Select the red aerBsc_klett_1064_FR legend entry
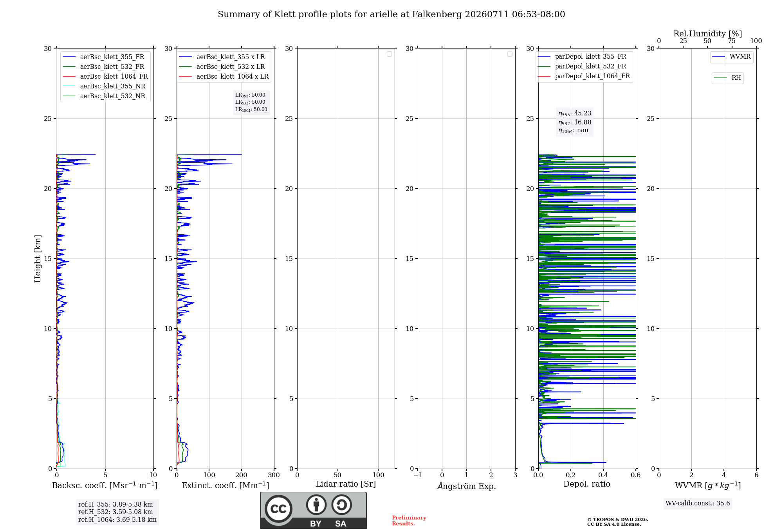The height and width of the screenshot is (532, 783). click(x=105, y=77)
